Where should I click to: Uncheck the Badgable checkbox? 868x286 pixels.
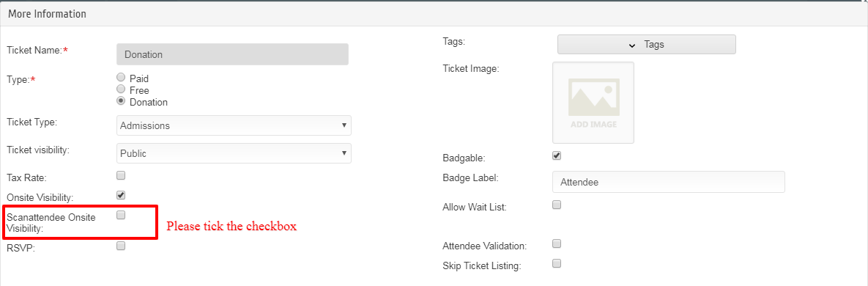(x=557, y=155)
